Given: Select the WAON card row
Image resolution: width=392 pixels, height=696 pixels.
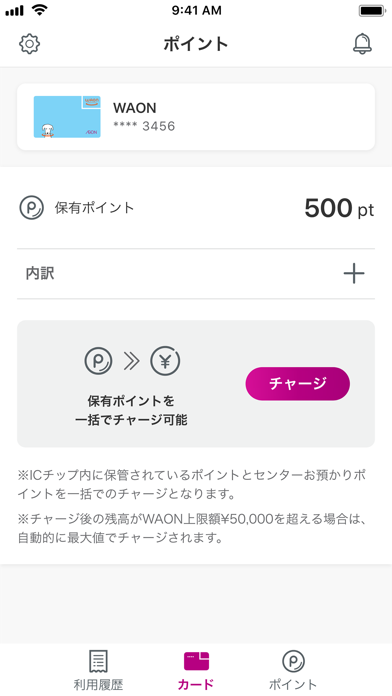Looking at the screenshot, I should pos(196,117).
